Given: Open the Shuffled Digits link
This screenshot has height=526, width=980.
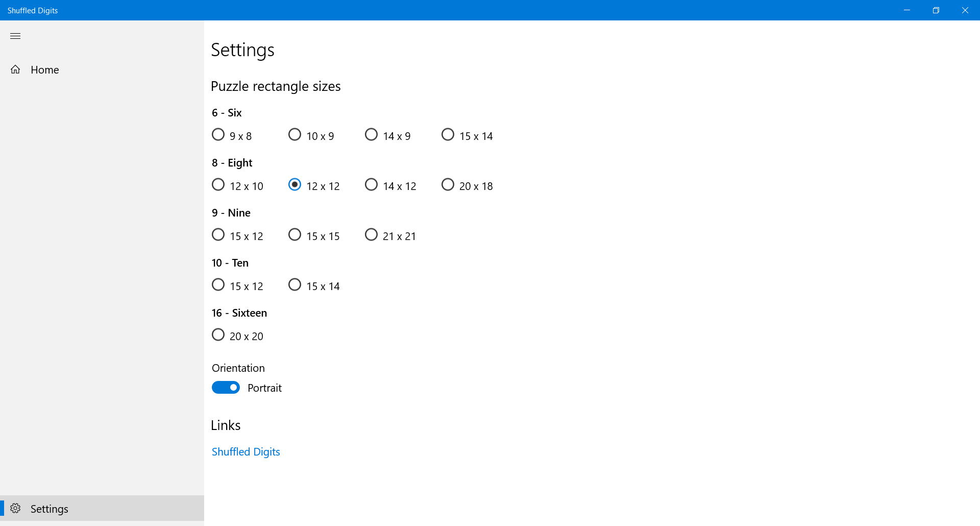Looking at the screenshot, I should [246, 452].
